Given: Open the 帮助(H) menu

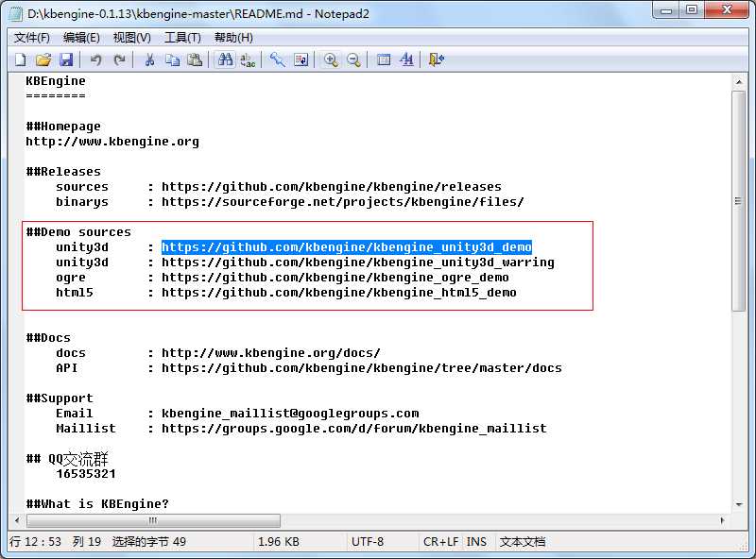Looking at the screenshot, I should tap(233, 38).
